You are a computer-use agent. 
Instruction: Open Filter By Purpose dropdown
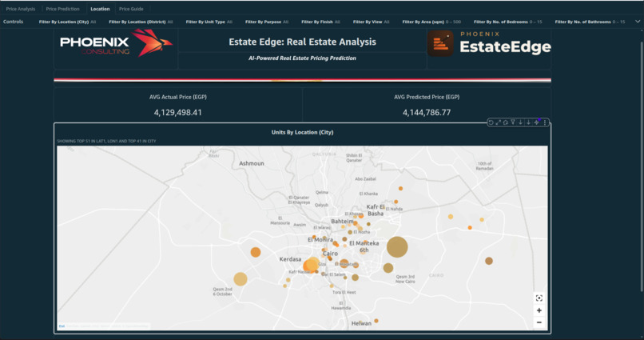[267, 22]
